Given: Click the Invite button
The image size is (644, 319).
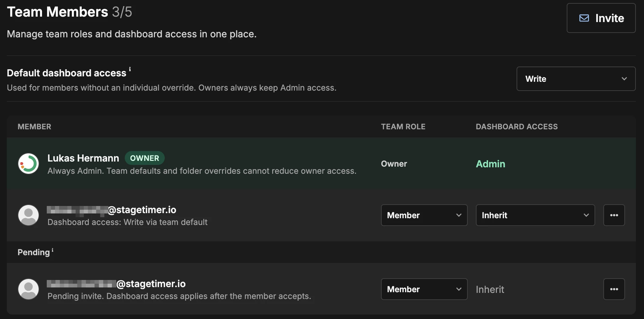Looking at the screenshot, I should click(601, 18).
